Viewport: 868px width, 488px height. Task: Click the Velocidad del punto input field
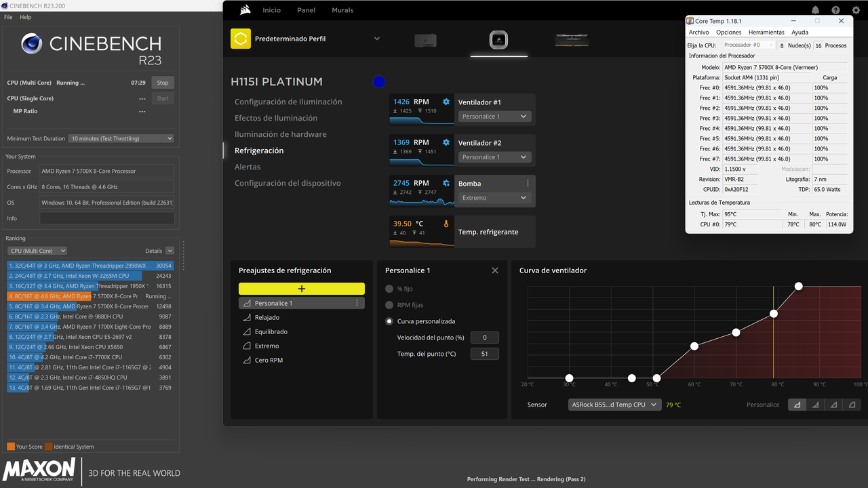pyautogui.click(x=485, y=338)
